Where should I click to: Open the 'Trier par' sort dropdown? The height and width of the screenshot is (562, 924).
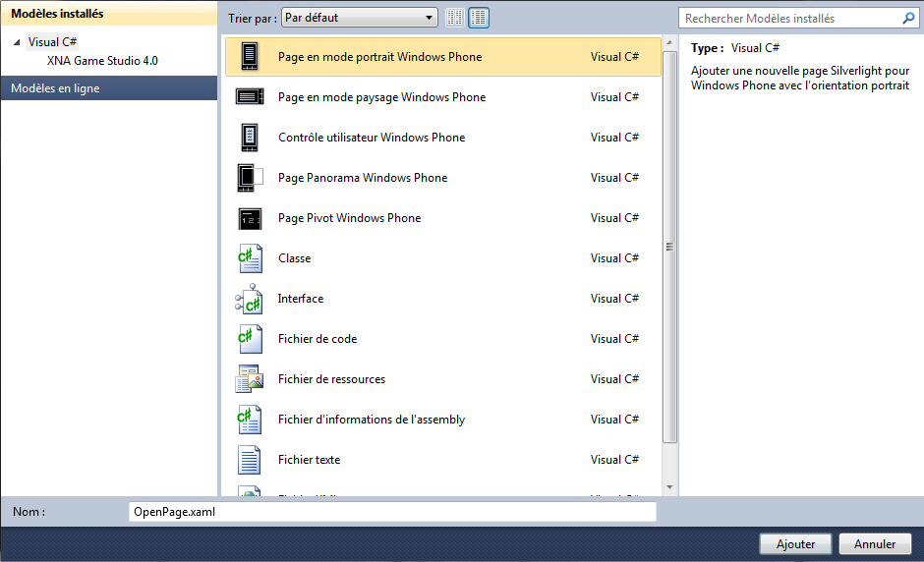tap(359, 18)
